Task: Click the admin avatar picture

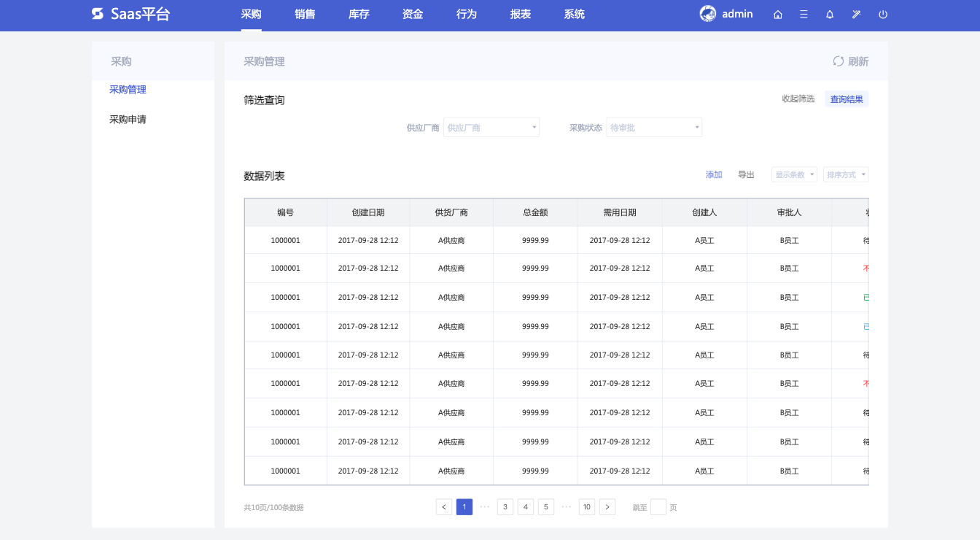Action: pos(707,14)
